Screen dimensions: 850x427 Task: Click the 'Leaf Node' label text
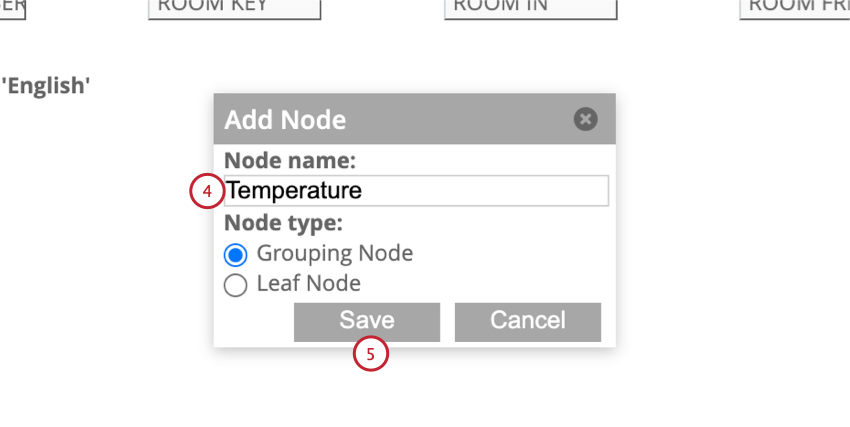coord(308,283)
